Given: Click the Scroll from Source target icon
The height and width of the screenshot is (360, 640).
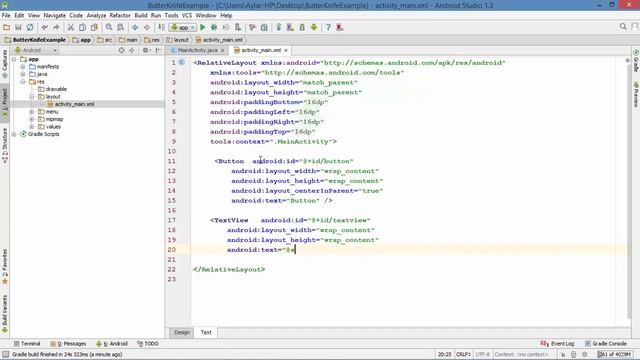Looking at the screenshot, I should pyautogui.click(x=121, y=50).
